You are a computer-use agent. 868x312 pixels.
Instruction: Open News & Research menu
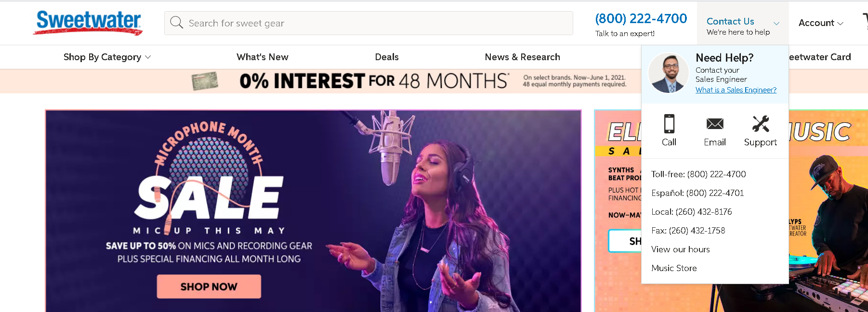click(523, 57)
